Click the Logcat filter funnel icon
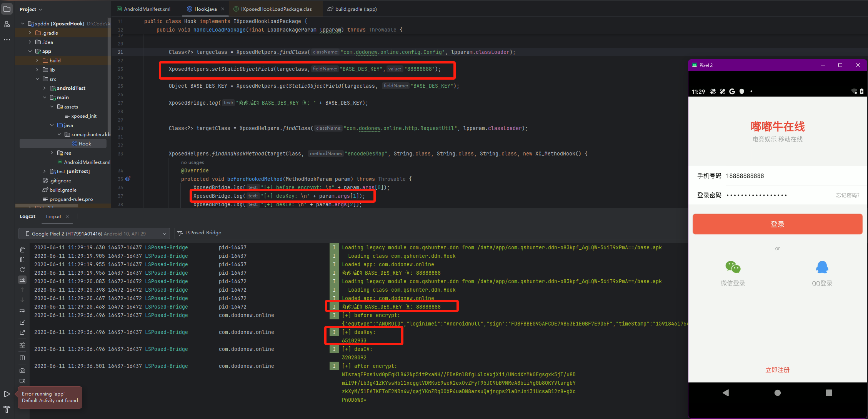Image resolution: width=868 pixels, height=419 pixels. point(180,233)
